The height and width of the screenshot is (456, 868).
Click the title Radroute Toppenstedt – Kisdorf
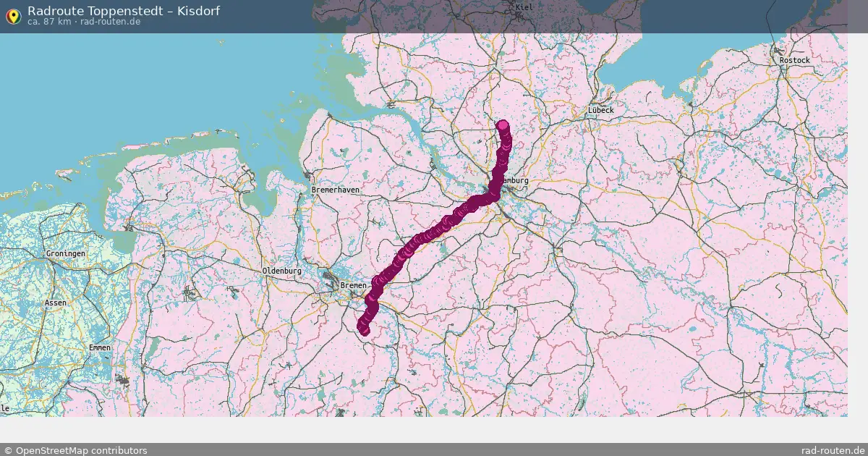(124, 10)
